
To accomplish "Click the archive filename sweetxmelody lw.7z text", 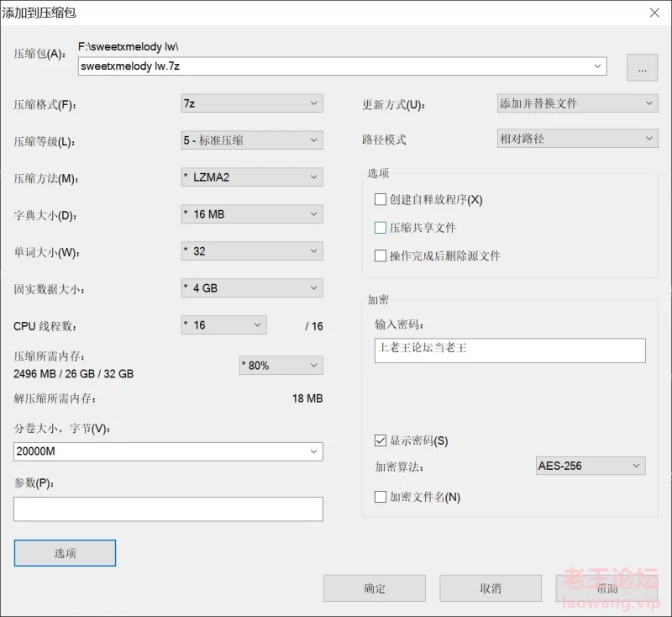I will (130, 66).
